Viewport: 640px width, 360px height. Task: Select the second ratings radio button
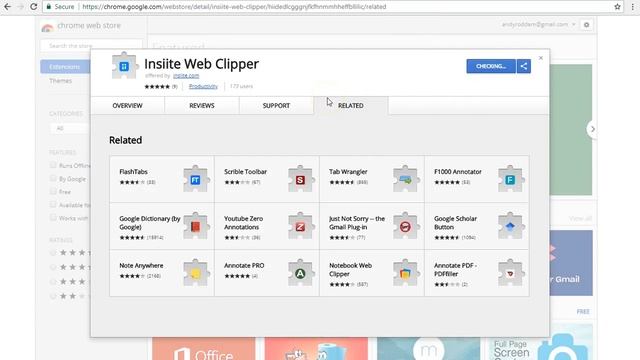click(53, 267)
